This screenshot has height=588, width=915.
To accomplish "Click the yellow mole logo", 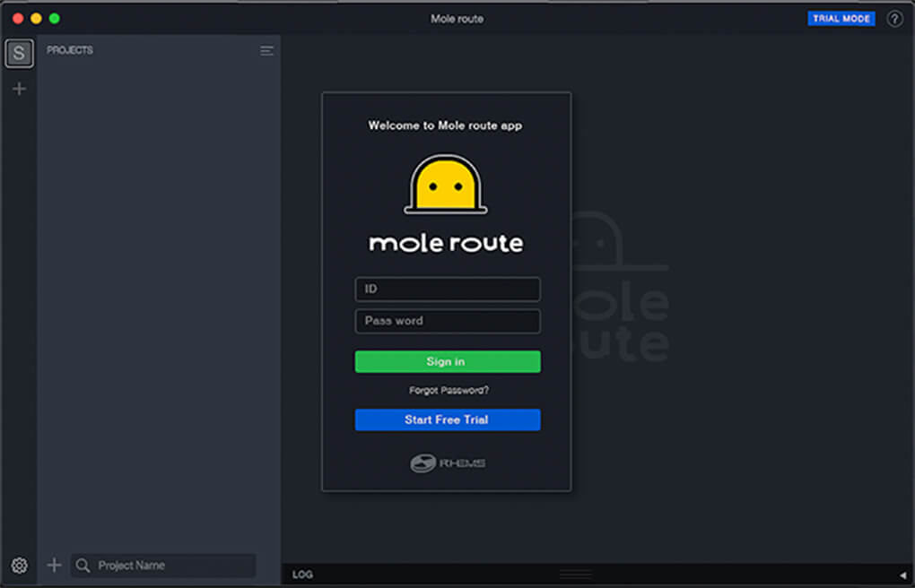I will [446, 186].
